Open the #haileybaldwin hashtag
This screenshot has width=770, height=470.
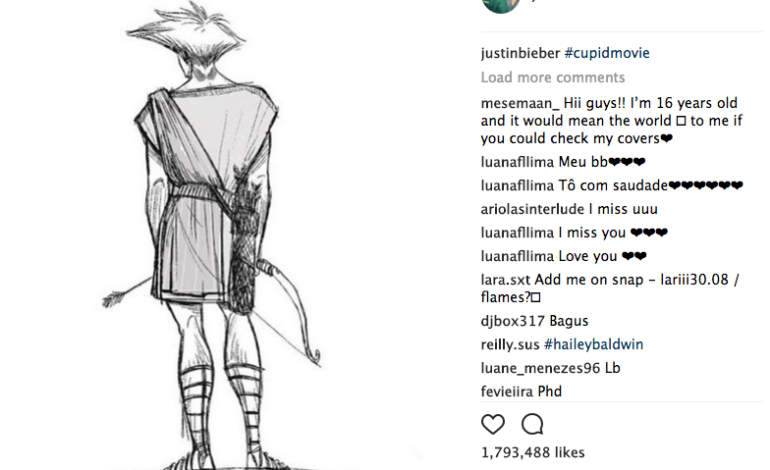594,344
